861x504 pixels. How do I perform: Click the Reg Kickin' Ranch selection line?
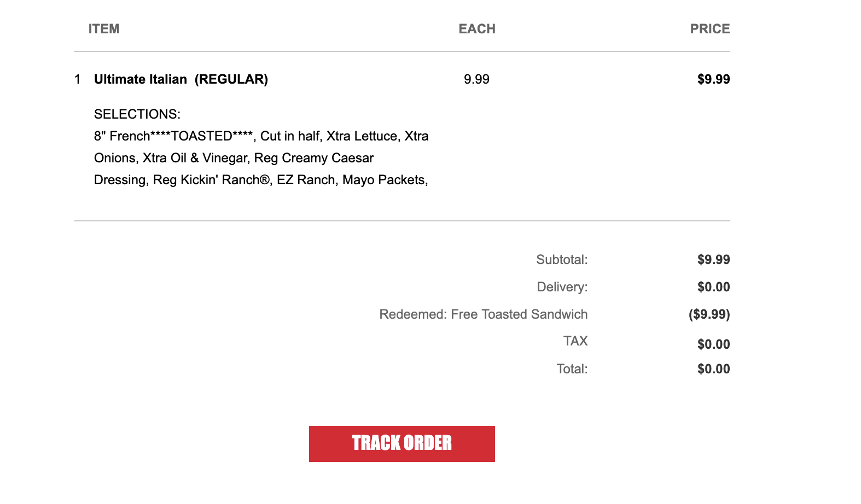211,180
